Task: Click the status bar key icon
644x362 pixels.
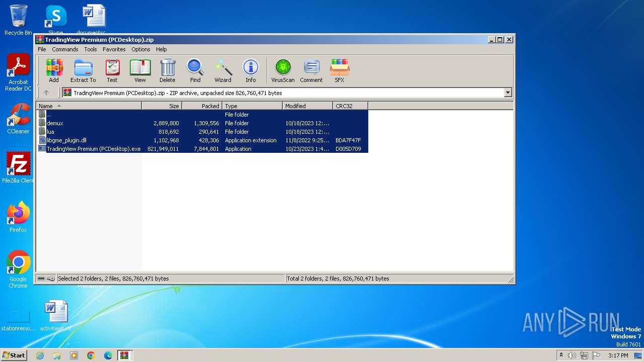Action: tap(51, 279)
